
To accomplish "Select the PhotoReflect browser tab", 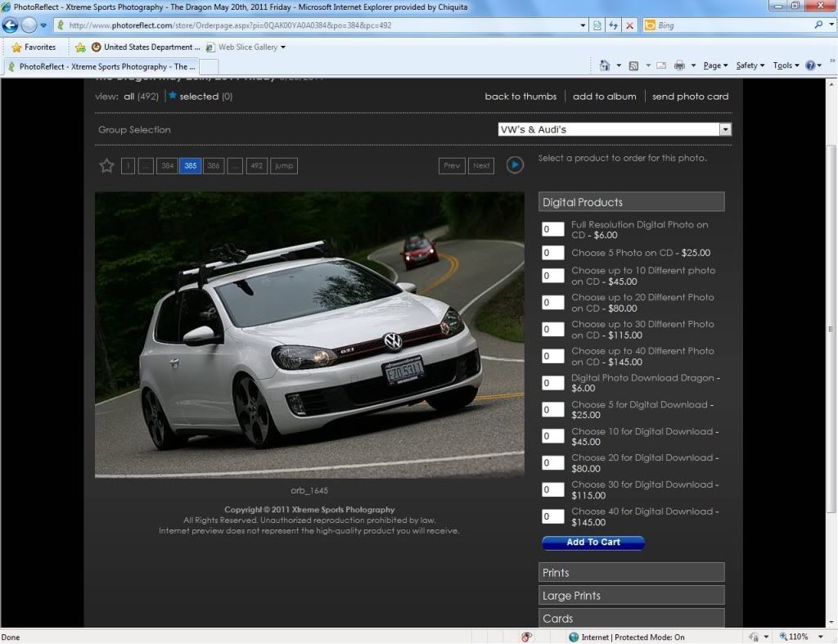I will (x=101, y=66).
